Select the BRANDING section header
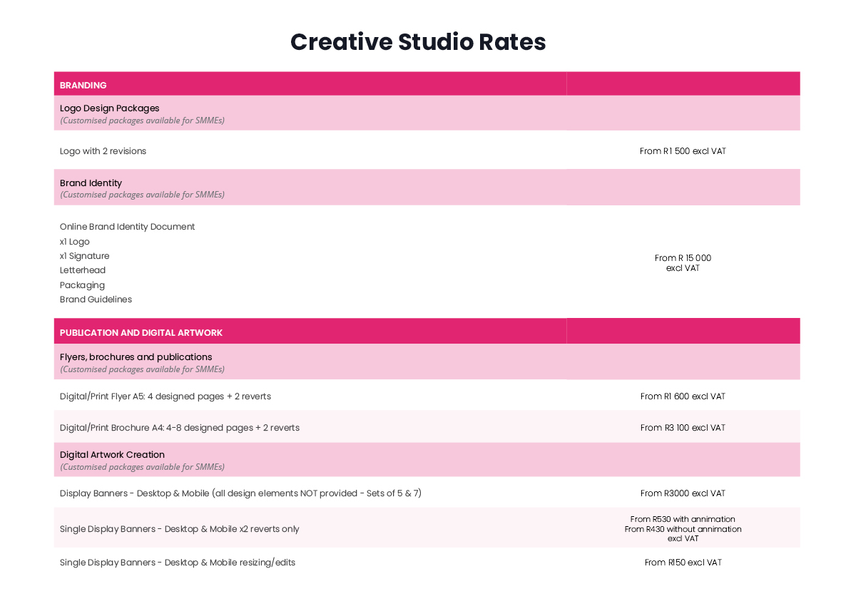Screen dimensions: 856x616 [x=427, y=84]
